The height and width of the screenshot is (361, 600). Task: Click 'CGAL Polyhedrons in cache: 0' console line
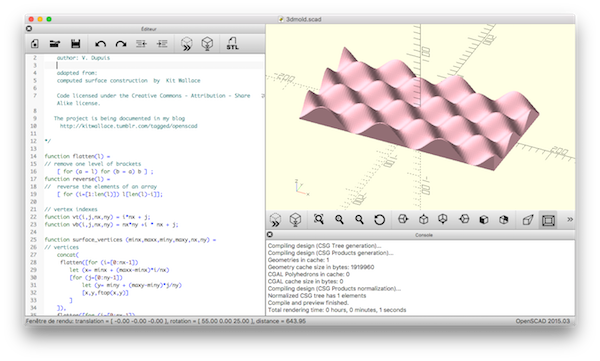pos(308,274)
